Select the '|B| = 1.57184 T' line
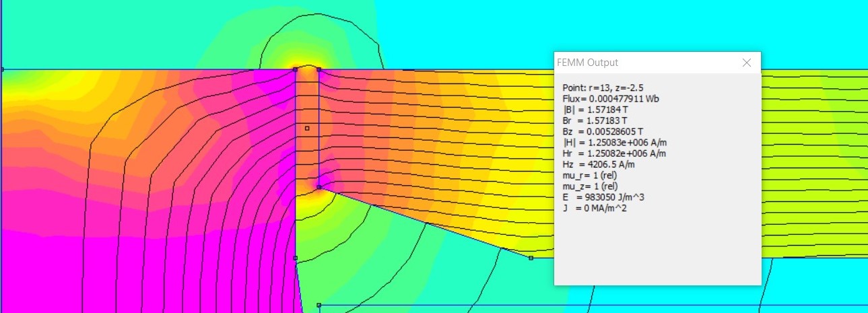 [595, 109]
